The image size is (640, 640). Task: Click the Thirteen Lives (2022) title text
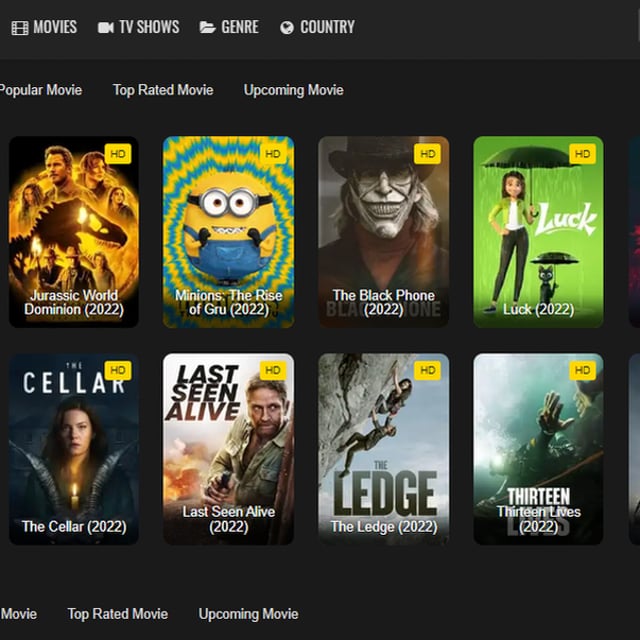point(538,519)
